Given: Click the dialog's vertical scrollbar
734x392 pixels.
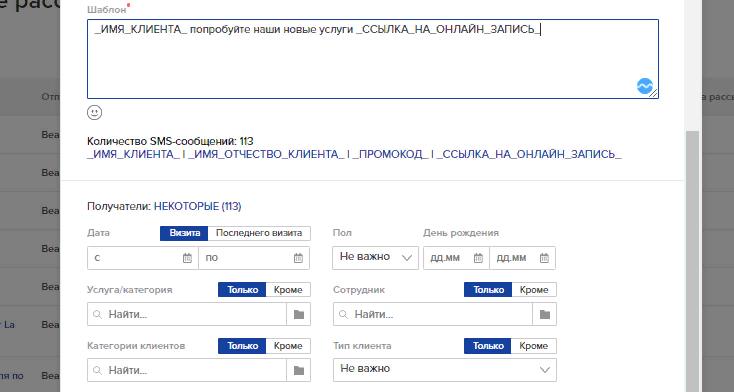Looking at the screenshot, I should 692,261.
